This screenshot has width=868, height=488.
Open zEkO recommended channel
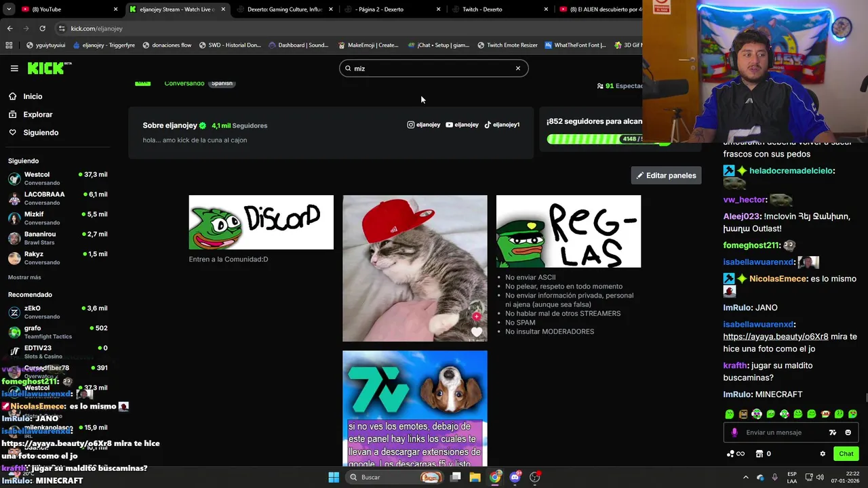click(x=58, y=312)
